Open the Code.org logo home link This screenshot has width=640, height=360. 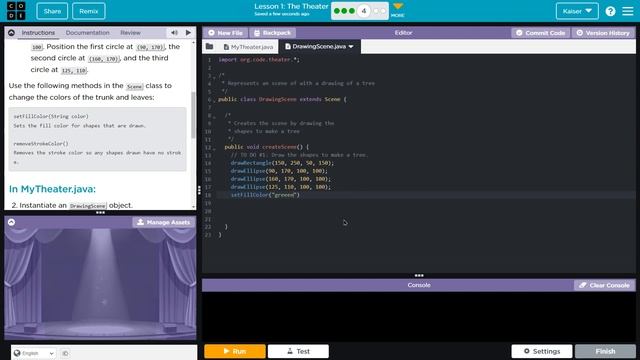[16, 11]
